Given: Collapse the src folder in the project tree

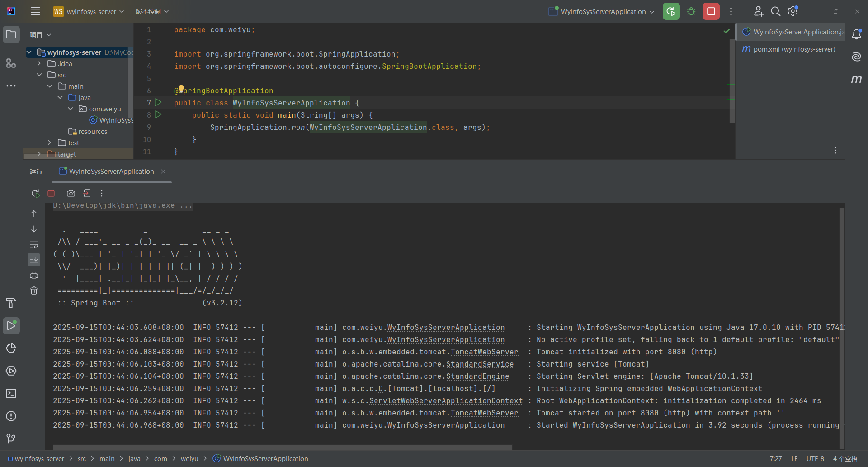Looking at the screenshot, I should click(40, 74).
